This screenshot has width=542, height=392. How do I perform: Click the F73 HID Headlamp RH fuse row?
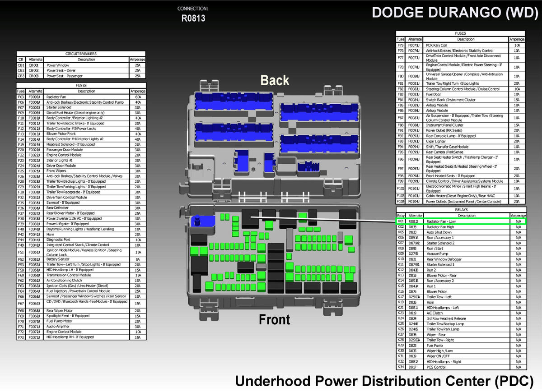coord(81,337)
